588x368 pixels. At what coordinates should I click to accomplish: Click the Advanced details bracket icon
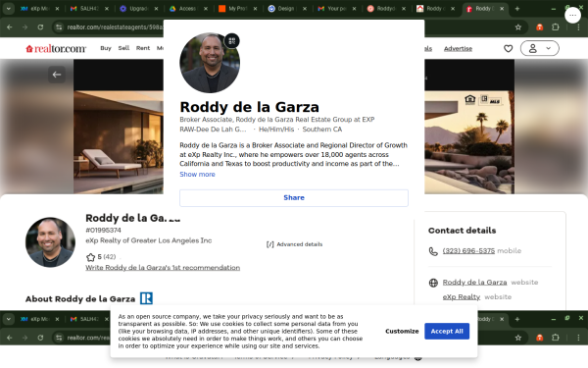point(270,244)
